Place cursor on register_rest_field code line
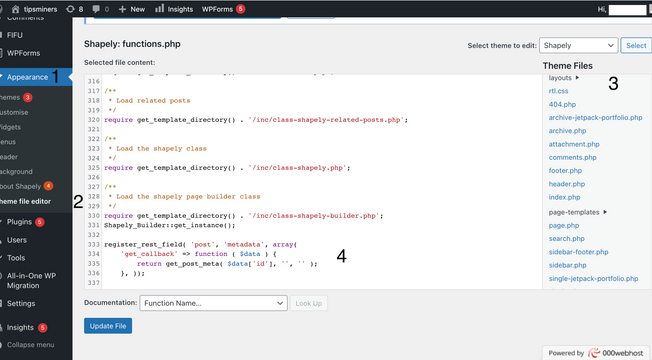The image size is (652, 360). [x=200, y=244]
